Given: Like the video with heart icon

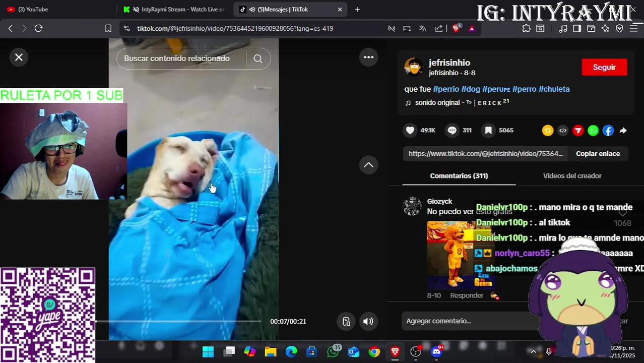Looking at the screenshot, I should point(410,131).
